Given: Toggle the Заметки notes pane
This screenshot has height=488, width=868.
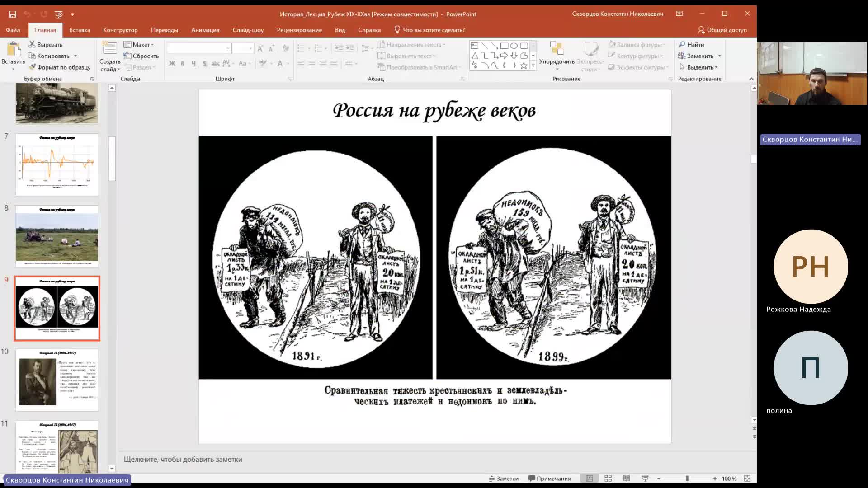Looking at the screenshot, I should pyautogui.click(x=504, y=479).
